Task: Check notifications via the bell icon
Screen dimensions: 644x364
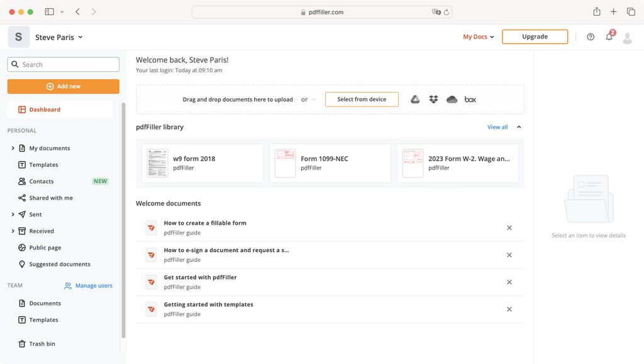Action: [608, 37]
